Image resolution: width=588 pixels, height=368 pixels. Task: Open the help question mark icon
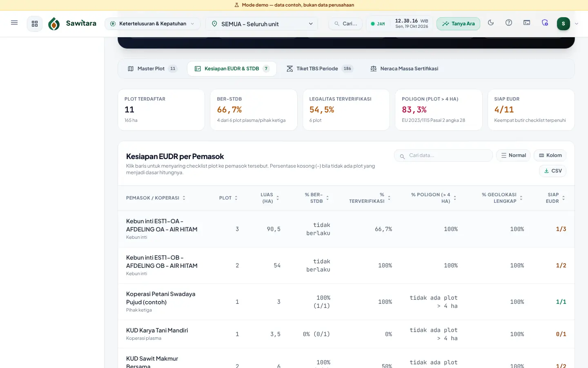[509, 23]
